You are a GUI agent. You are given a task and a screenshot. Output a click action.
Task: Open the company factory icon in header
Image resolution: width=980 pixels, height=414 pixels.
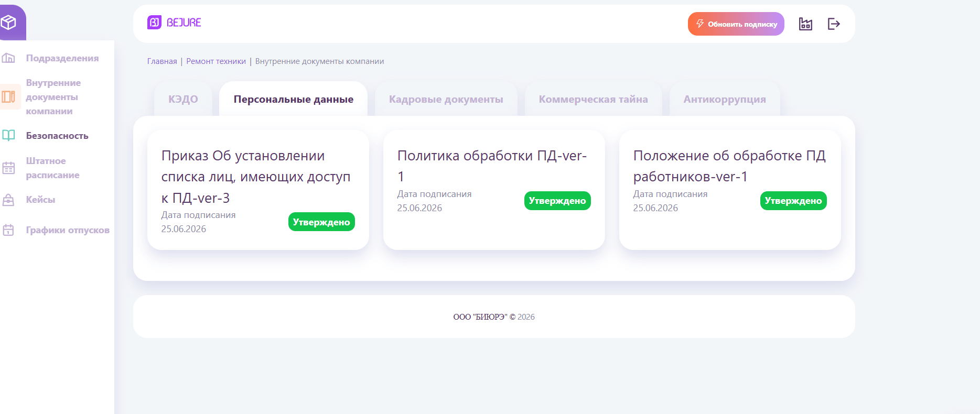805,24
